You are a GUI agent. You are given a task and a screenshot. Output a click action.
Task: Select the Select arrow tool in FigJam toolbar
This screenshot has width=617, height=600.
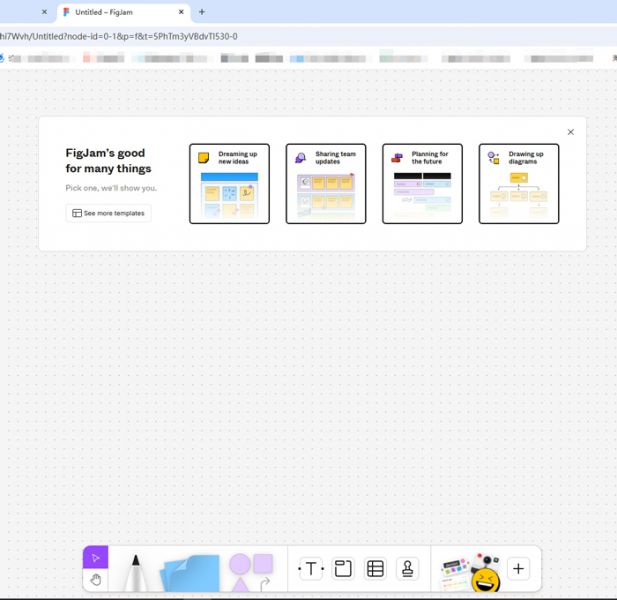coord(96,557)
